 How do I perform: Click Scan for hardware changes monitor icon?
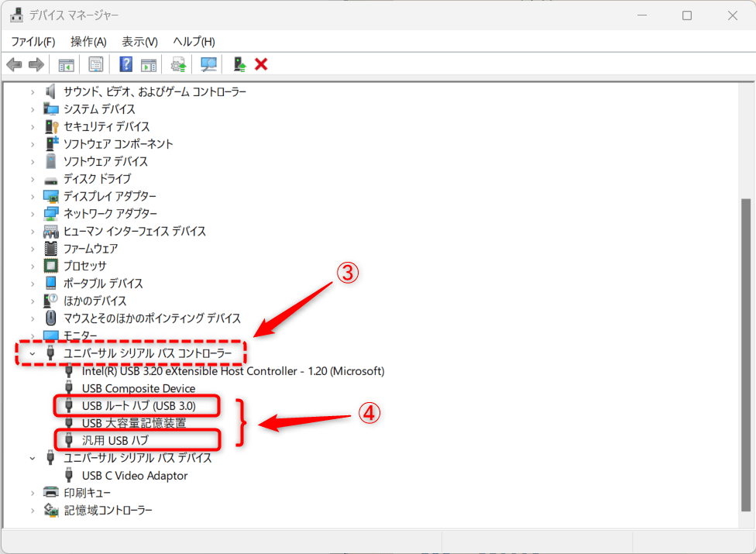pos(208,64)
